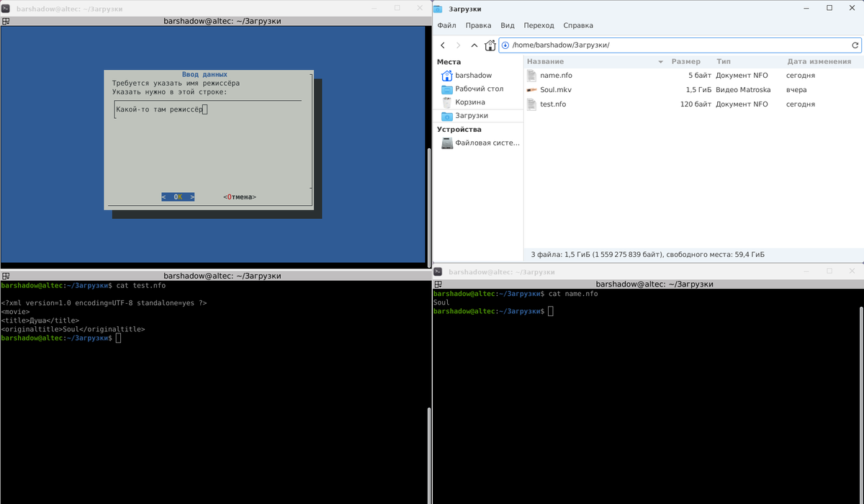Click the test.nfo document icon
Viewport: 864px width, 504px height.
click(x=532, y=104)
